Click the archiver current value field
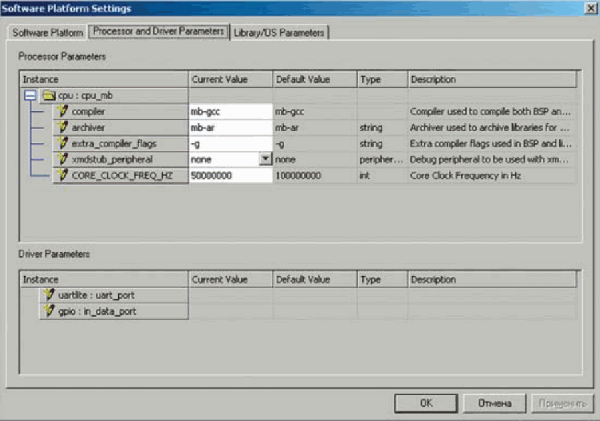600x421 pixels. [230, 128]
